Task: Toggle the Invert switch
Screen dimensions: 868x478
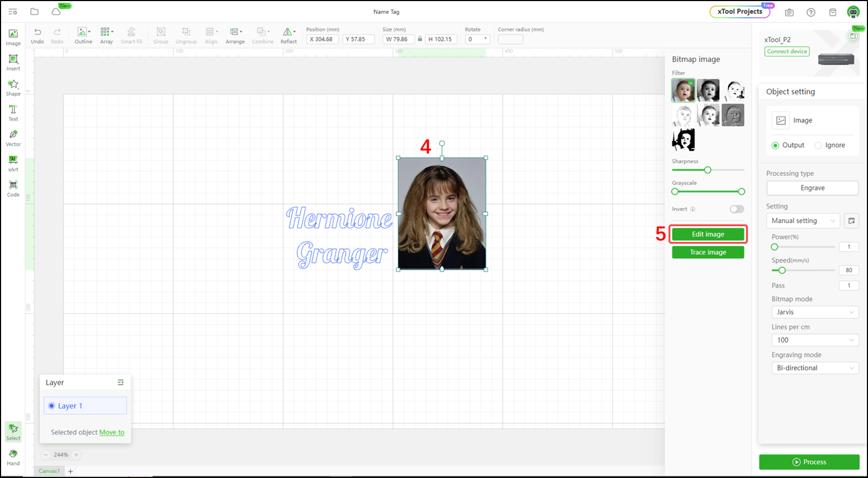Action: (737, 209)
